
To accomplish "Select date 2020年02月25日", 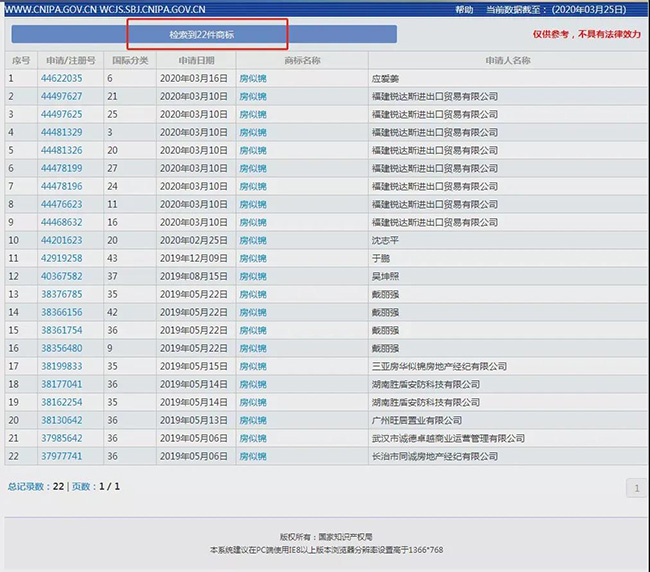I will [x=194, y=240].
